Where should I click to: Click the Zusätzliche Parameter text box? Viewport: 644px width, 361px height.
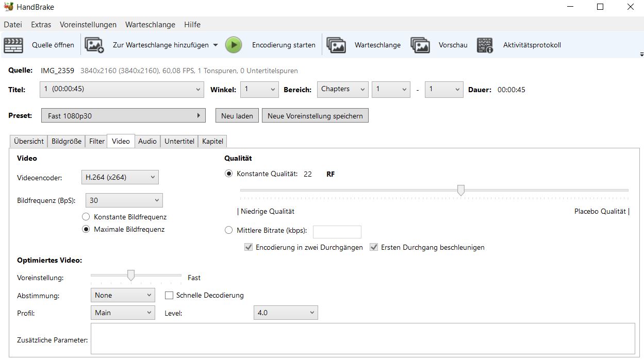pos(363,339)
